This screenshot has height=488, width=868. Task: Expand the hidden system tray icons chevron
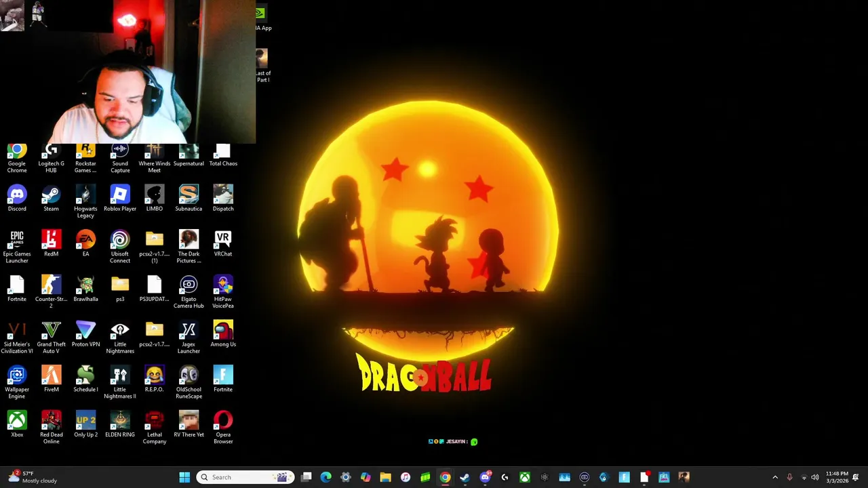[775, 477]
